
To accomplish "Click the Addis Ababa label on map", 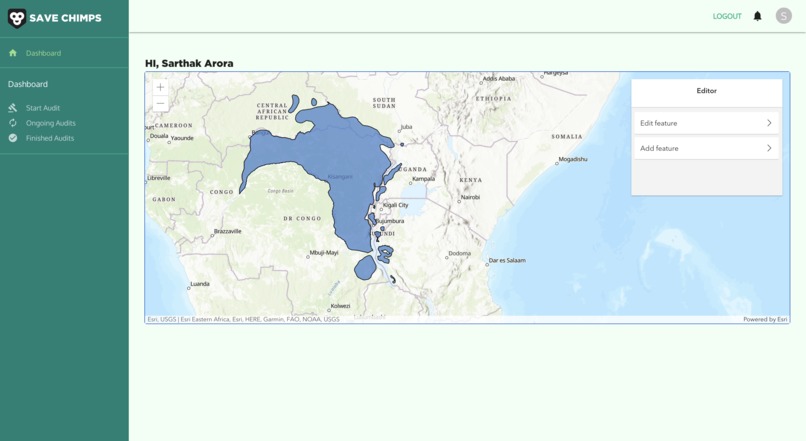I will (x=499, y=79).
